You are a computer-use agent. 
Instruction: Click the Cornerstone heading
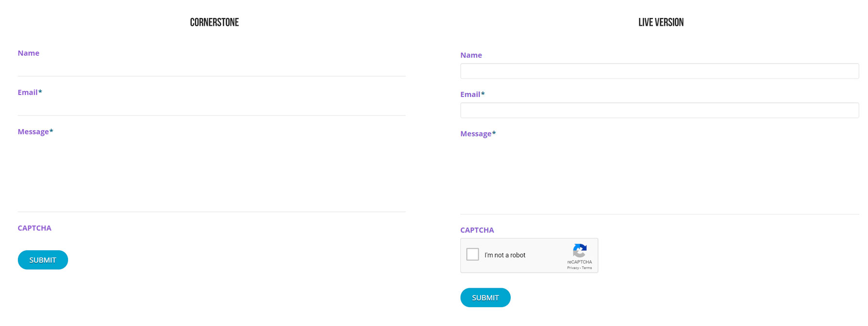point(215,22)
